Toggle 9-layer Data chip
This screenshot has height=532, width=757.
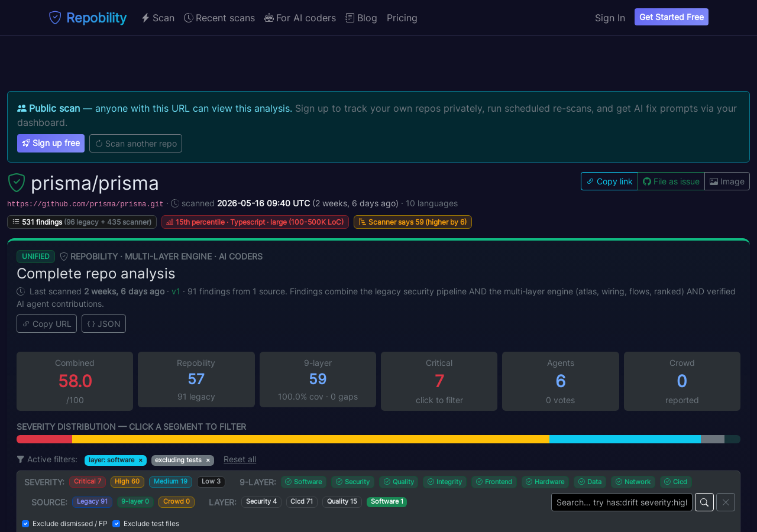590,482
